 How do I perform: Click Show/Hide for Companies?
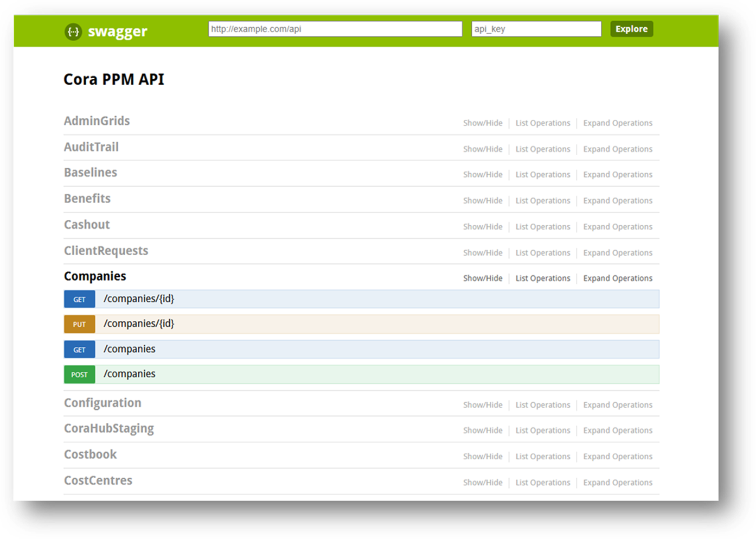[483, 278]
